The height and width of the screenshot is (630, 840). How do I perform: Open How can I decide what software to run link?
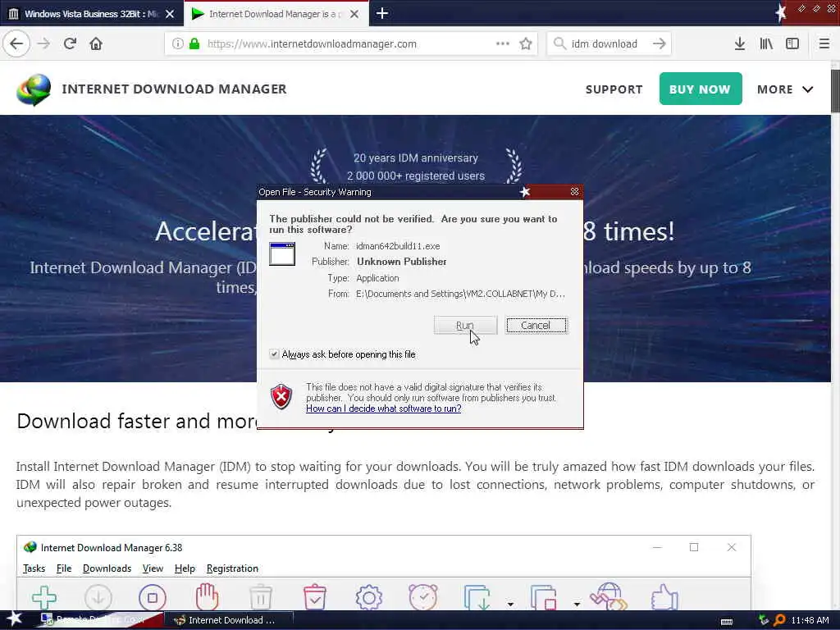pos(384,409)
